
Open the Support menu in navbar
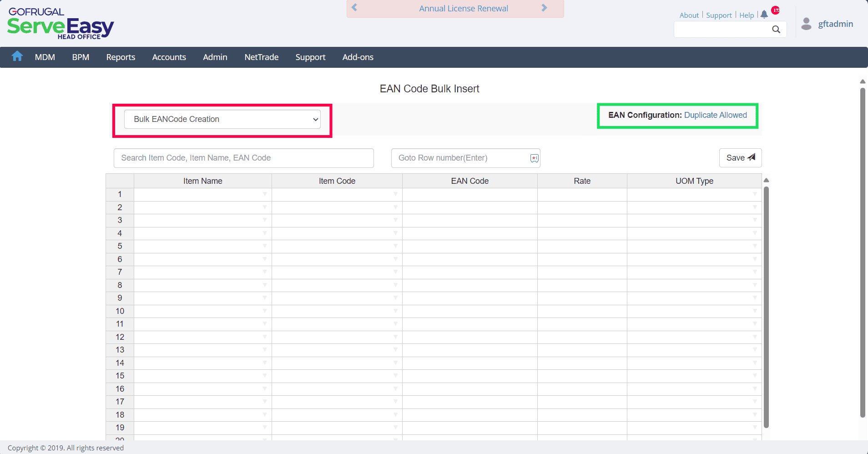click(310, 57)
